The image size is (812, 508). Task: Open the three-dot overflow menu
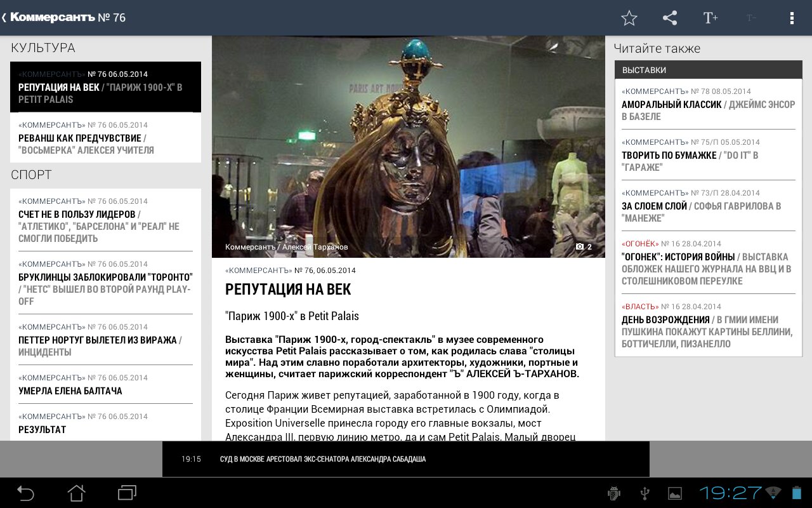pyautogui.click(x=792, y=18)
